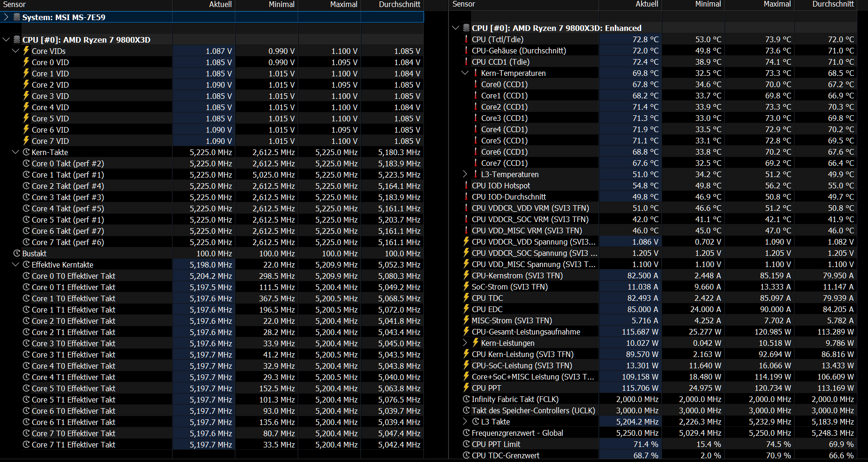Click the thermometer icon beside CPU IOD Hotspot

[x=466, y=186]
